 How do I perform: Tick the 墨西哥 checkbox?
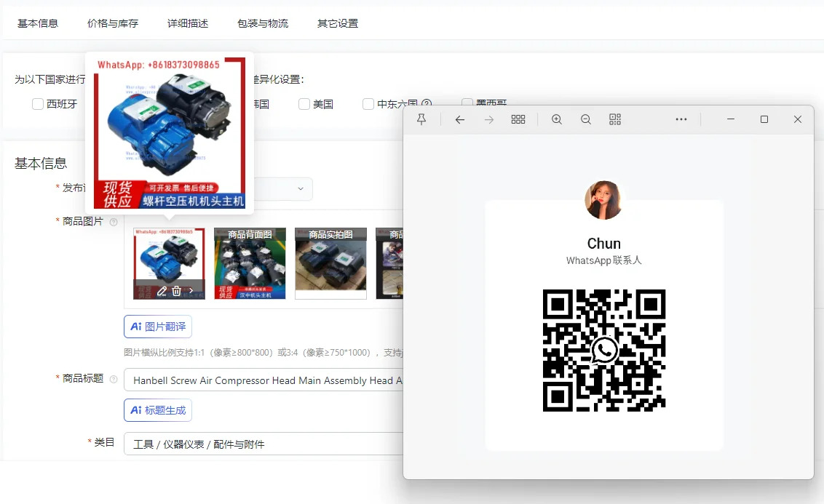click(x=467, y=102)
